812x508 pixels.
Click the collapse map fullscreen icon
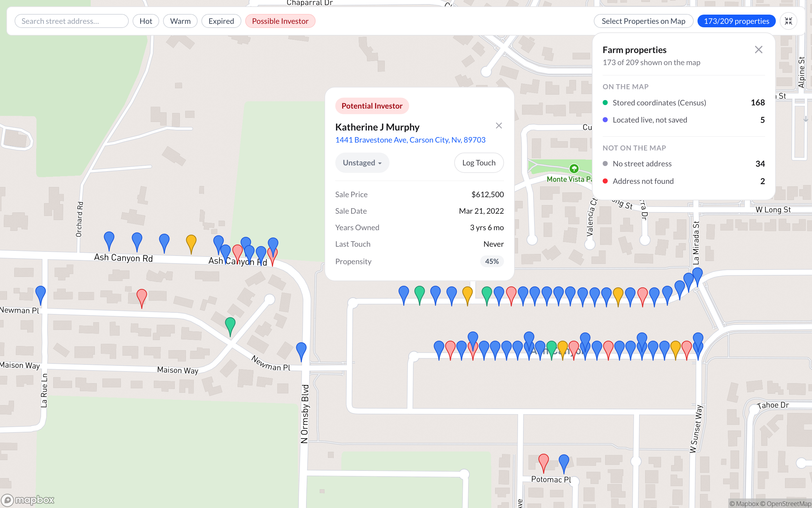tap(788, 21)
